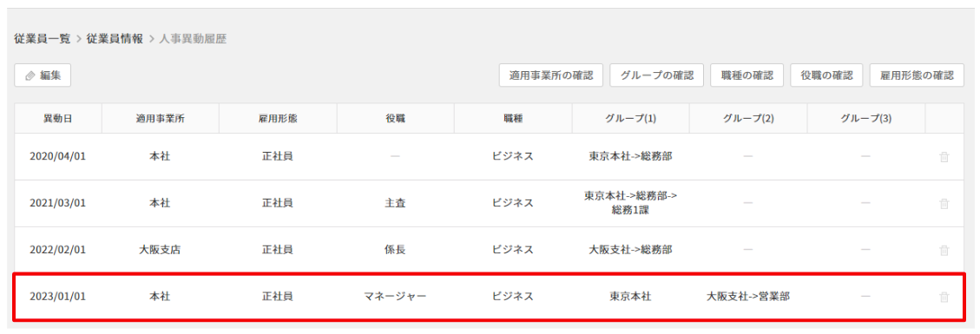Image resolution: width=980 pixels, height=334 pixels.
Task: Click trash icon on 2021/03/01 row
Action: click(x=944, y=204)
